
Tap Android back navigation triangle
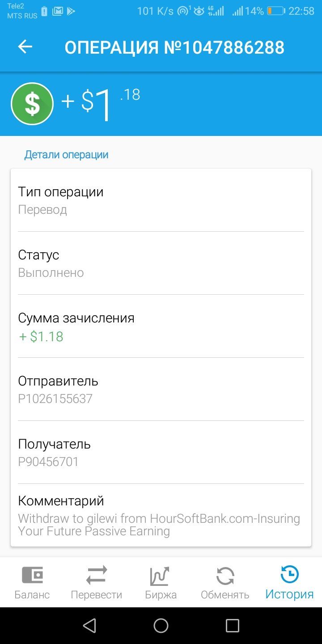[x=90, y=625]
